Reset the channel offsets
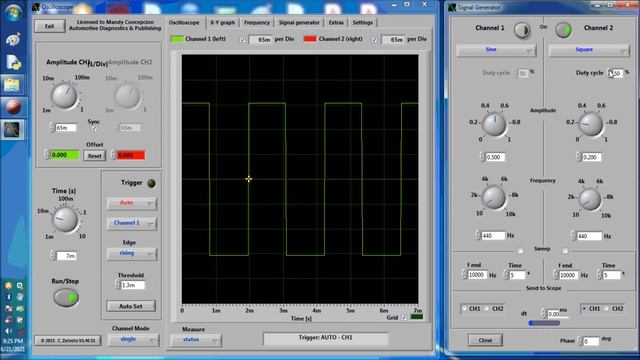 (x=94, y=156)
